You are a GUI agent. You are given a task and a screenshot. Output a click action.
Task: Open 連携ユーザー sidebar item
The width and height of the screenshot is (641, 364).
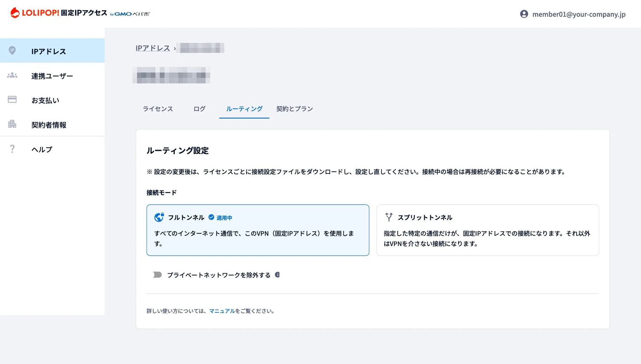click(x=52, y=76)
